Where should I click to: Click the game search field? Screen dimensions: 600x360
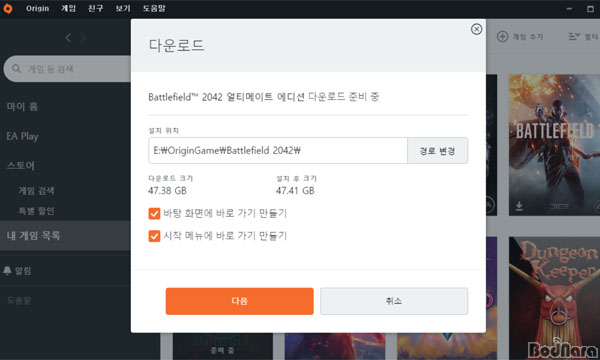[67, 69]
